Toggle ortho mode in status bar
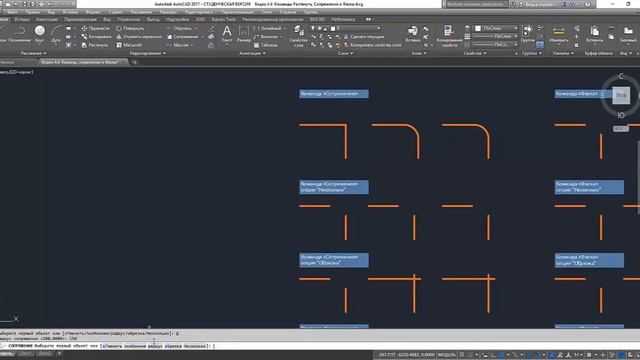The width and height of the screenshot is (640, 360). click(493, 355)
